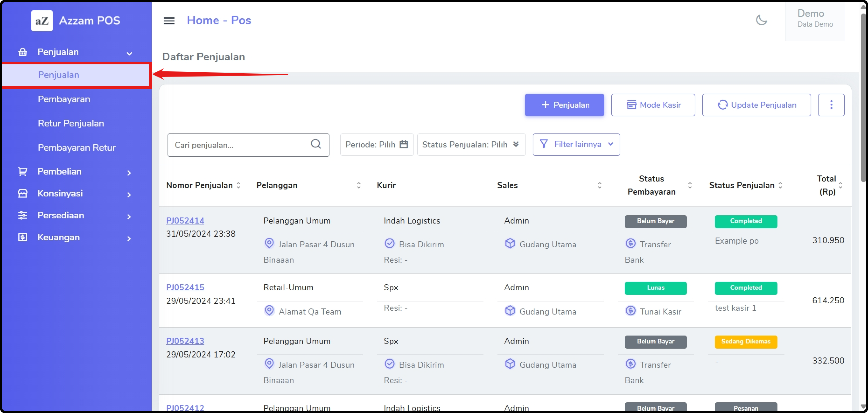Click the search magnifier icon

pos(315,144)
